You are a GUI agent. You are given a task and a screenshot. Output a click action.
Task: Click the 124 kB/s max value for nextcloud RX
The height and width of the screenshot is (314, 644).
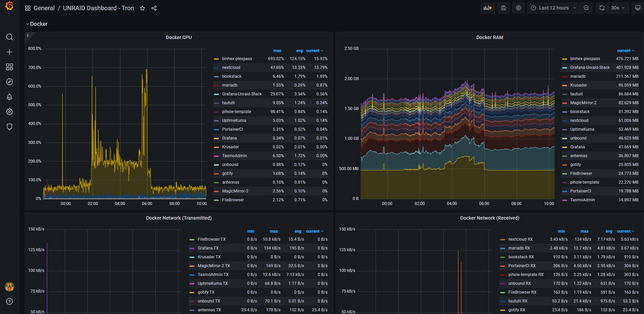point(583,239)
